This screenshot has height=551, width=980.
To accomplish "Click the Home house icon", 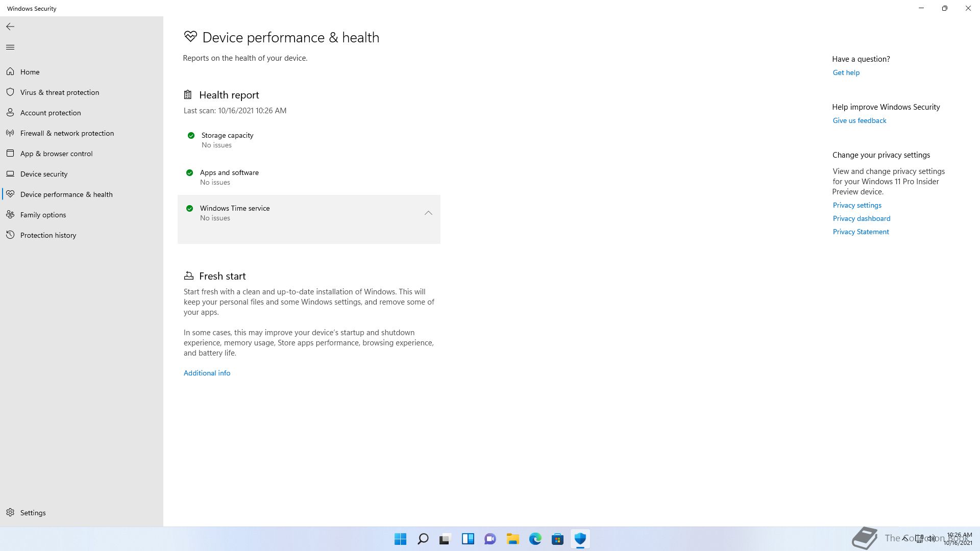I will click(x=10, y=72).
